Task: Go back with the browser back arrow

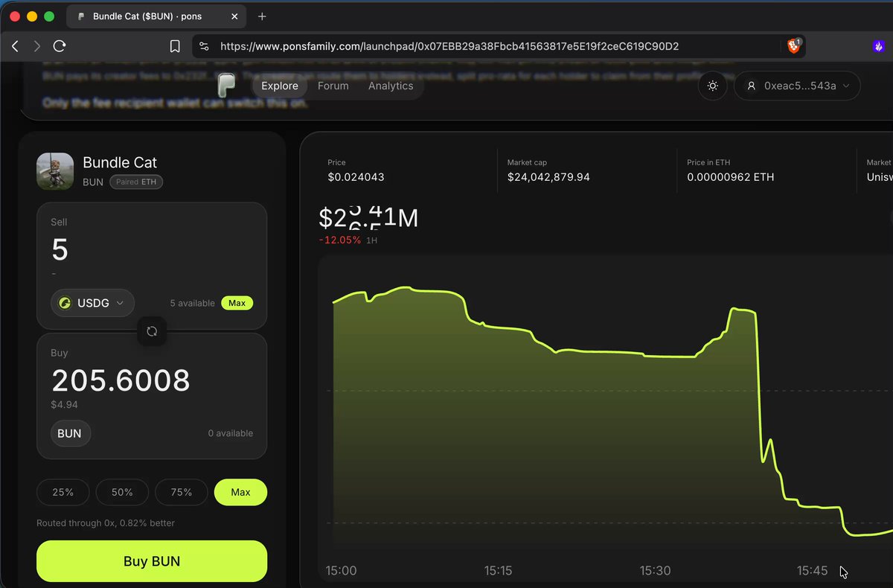Action: pos(15,46)
